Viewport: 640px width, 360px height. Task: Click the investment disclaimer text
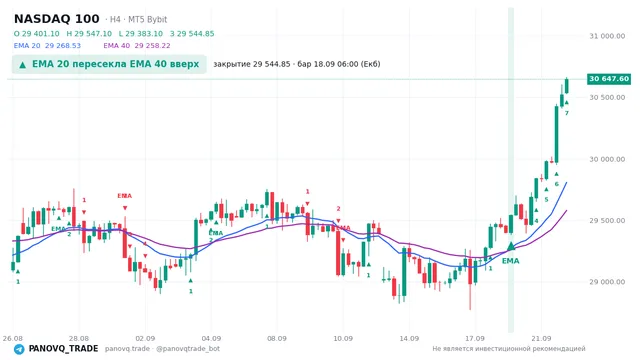(x=509, y=349)
